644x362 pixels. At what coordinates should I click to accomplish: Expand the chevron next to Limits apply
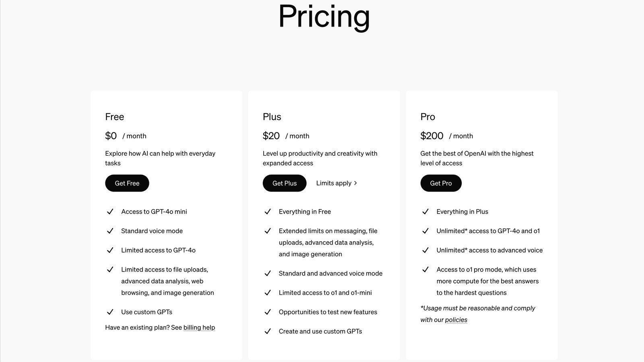point(355,183)
